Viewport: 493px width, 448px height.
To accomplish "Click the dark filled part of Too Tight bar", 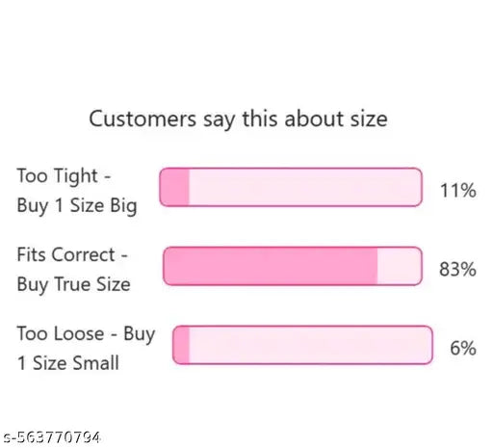I will tap(174, 187).
